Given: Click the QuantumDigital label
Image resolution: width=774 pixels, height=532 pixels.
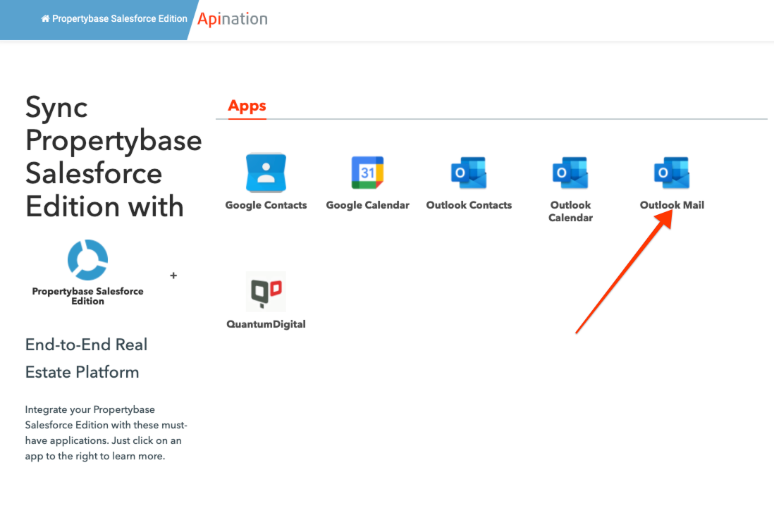Looking at the screenshot, I should pos(266,324).
